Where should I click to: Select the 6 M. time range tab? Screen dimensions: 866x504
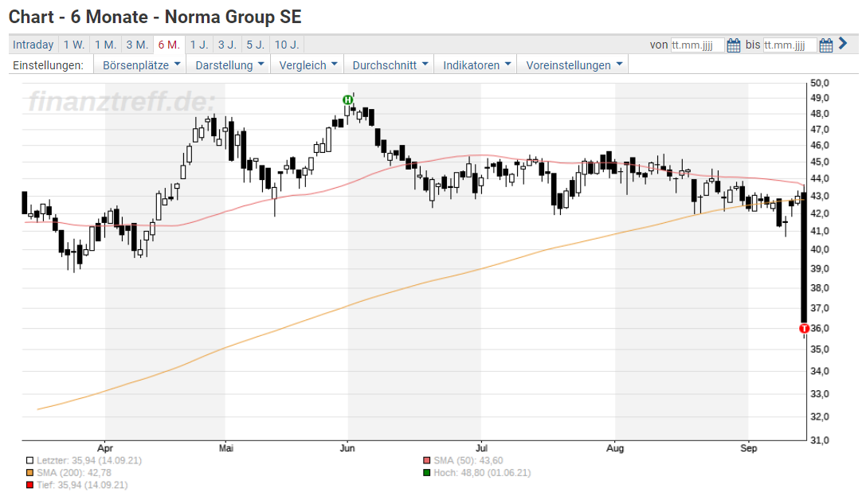point(169,45)
